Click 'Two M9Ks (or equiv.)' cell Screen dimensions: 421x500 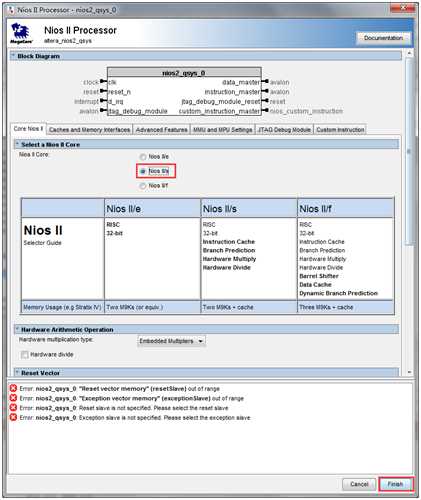[152, 307]
